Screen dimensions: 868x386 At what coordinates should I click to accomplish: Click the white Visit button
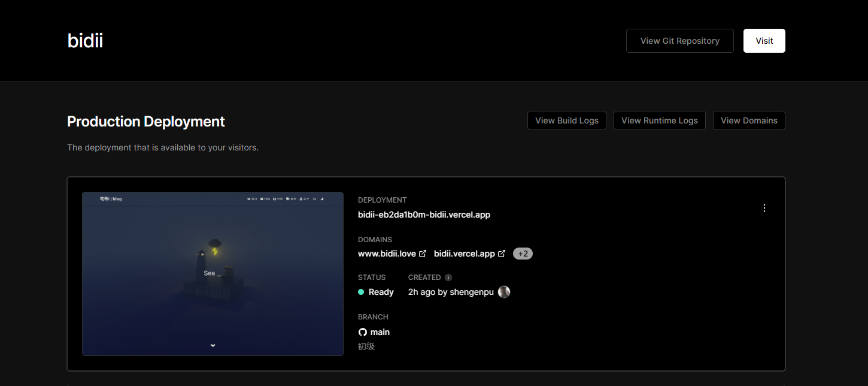point(764,41)
